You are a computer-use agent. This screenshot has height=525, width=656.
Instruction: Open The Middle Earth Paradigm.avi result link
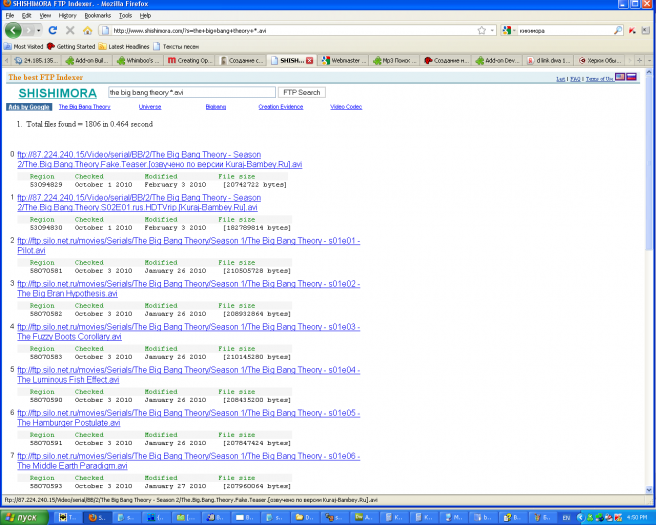tap(188, 461)
